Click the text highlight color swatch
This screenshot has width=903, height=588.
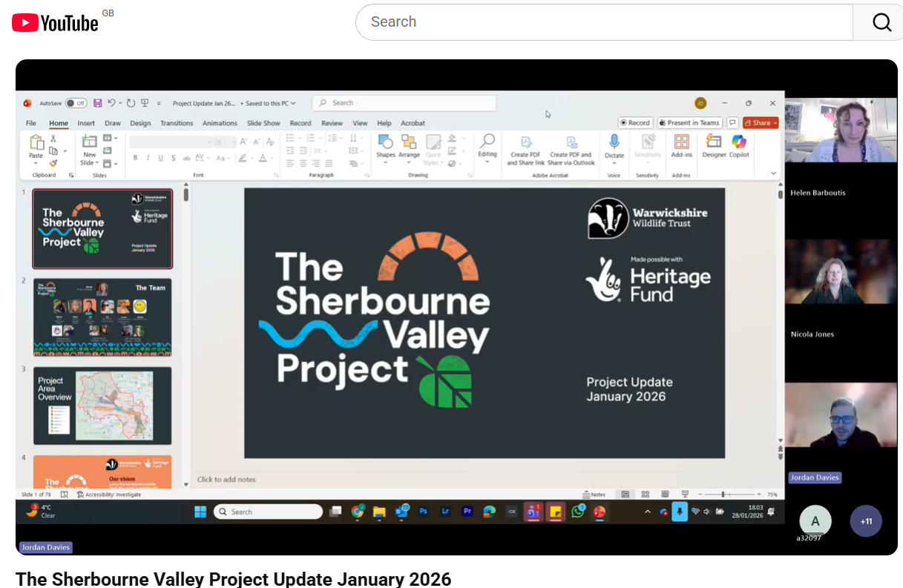(242, 158)
